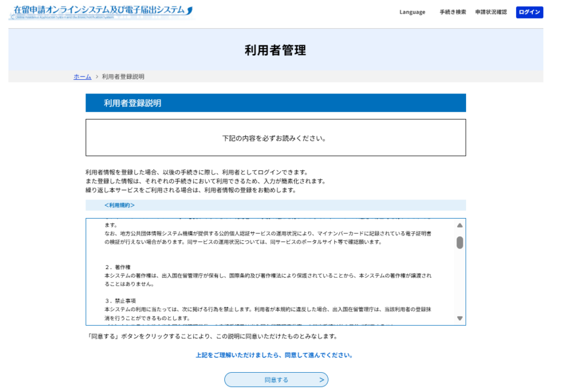Click the 利用者管理 page title
The image size is (580, 392).
275,50
